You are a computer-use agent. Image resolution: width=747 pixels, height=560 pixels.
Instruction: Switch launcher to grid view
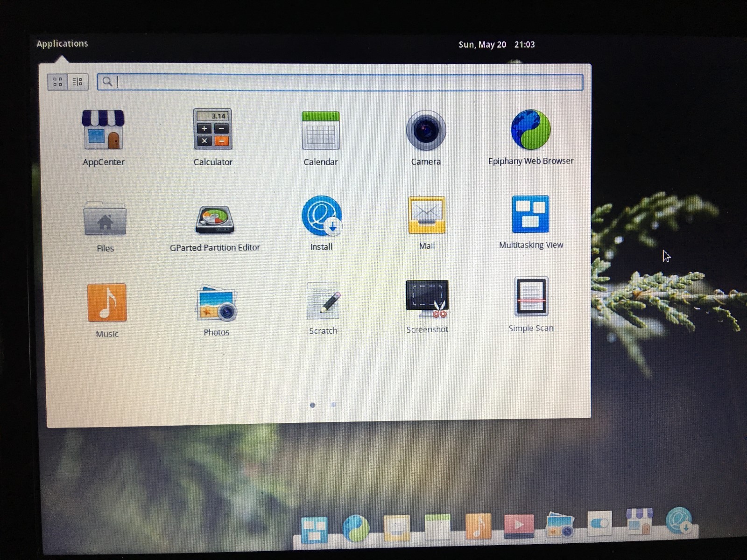(58, 82)
